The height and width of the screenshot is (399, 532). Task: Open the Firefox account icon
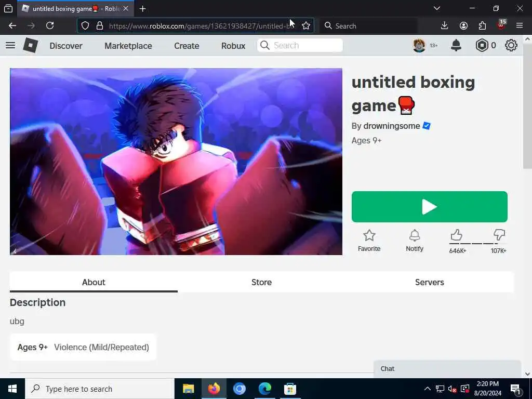tap(463, 26)
